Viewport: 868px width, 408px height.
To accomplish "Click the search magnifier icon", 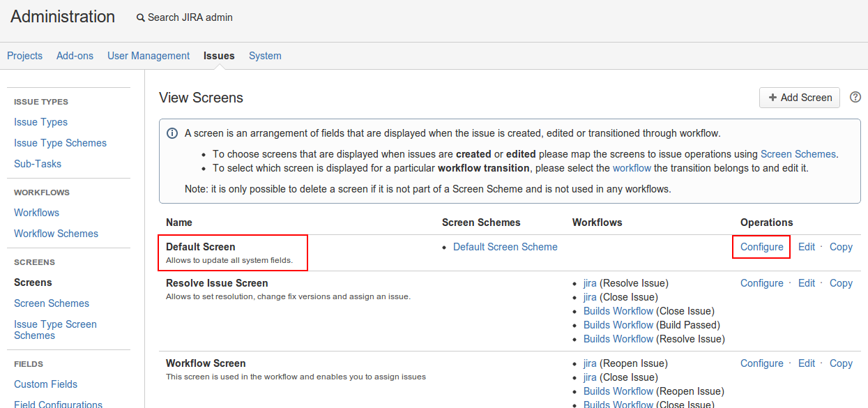I will tap(141, 18).
